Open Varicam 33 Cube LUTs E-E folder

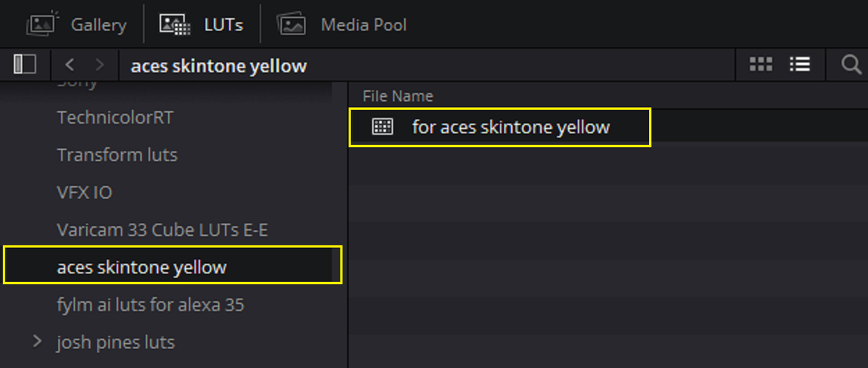[x=162, y=230]
